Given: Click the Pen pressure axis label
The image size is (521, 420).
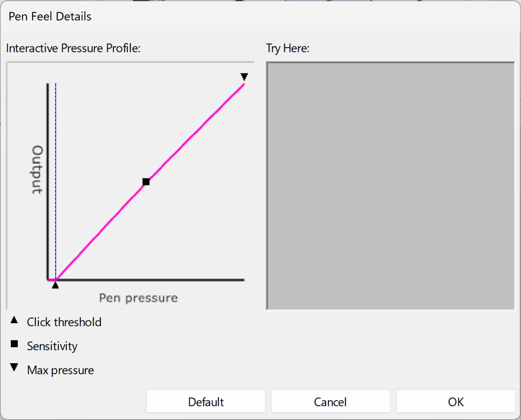Looking at the screenshot, I should pyautogui.click(x=138, y=298).
